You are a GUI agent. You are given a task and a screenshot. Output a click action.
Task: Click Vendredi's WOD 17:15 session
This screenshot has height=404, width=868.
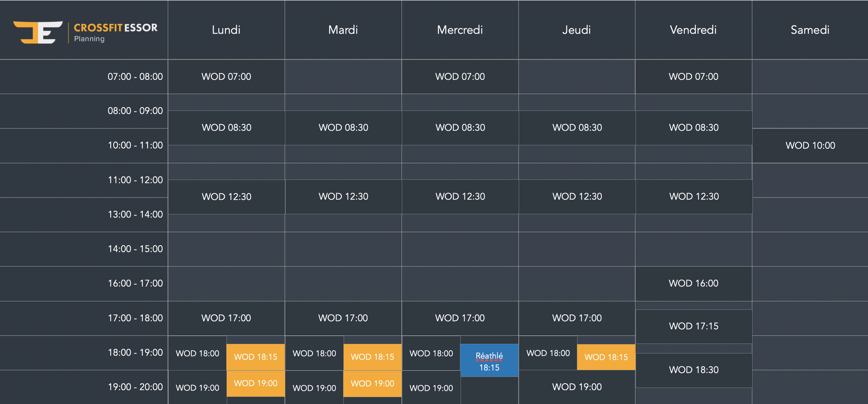coord(693,326)
